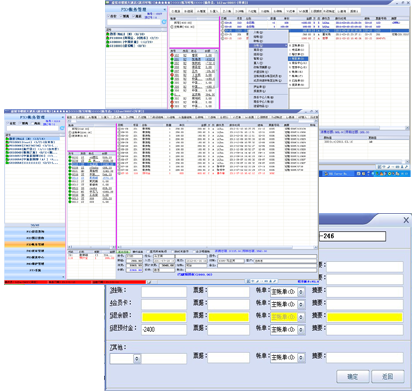Click the blue SQL Server taskbar item
The image size is (412, 391).
point(337,174)
